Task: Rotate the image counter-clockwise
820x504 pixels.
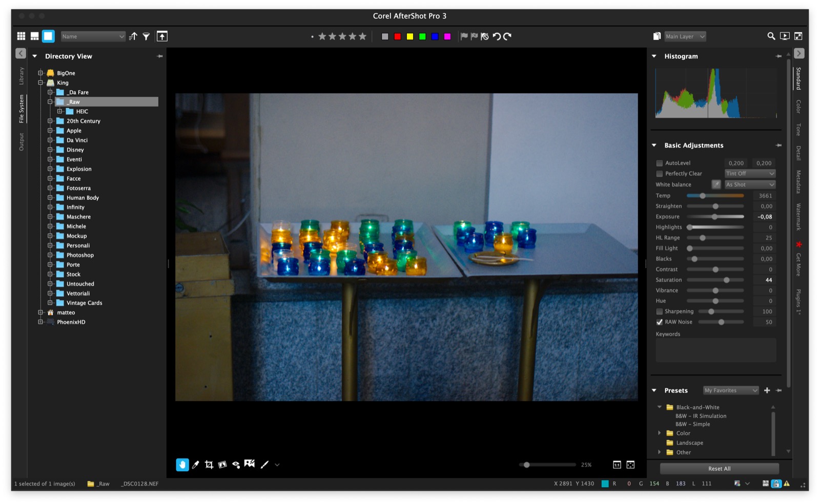Action: tap(496, 36)
